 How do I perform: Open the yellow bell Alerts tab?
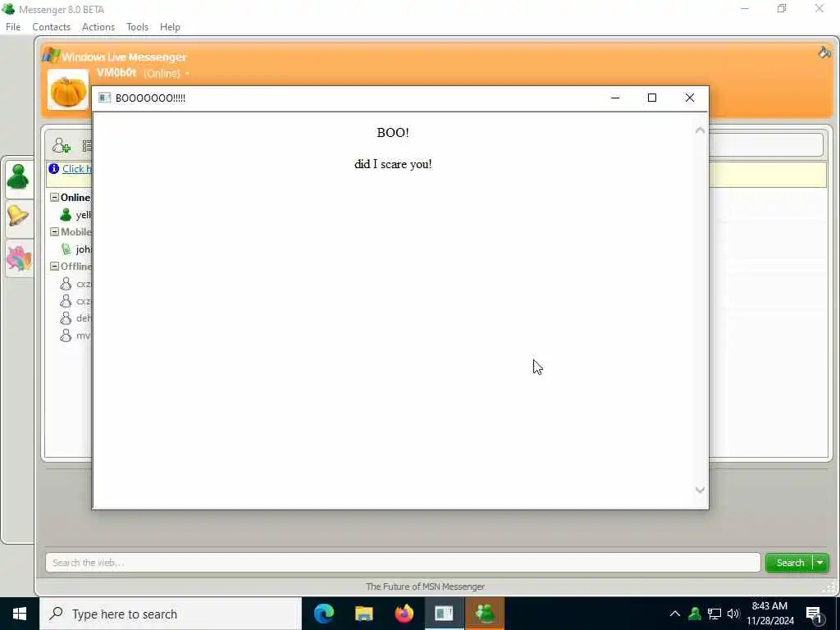(x=18, y=217)
